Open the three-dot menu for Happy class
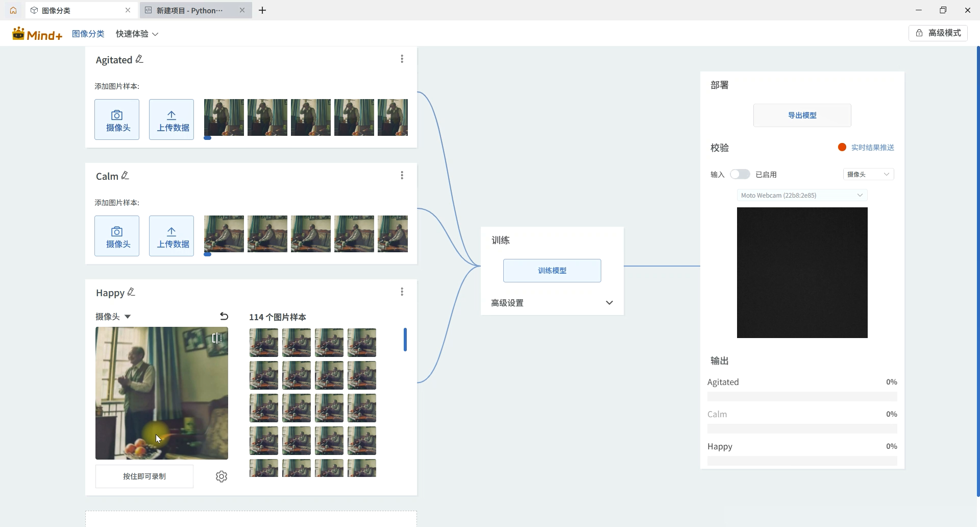The height and width of the screenshot is (527, 980). 402,292
